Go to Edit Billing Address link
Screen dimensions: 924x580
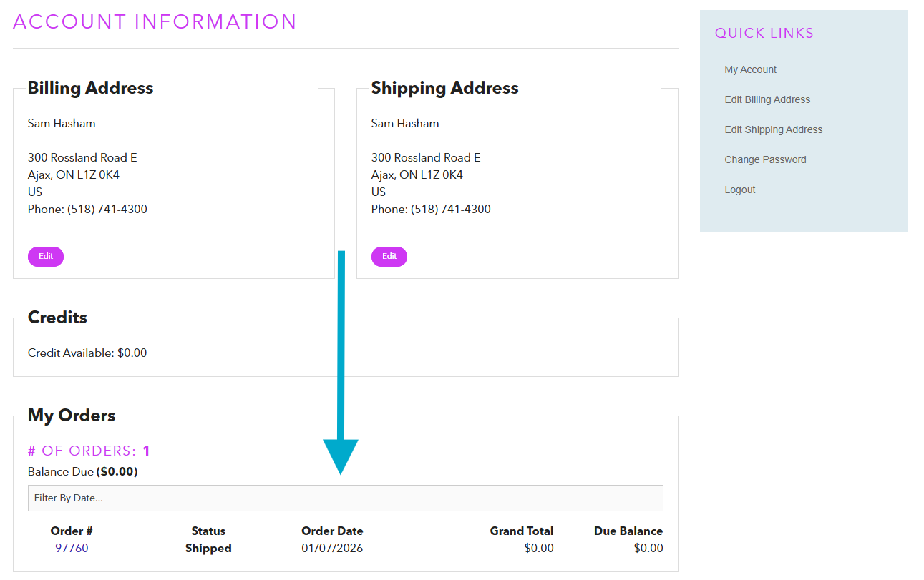767,99
